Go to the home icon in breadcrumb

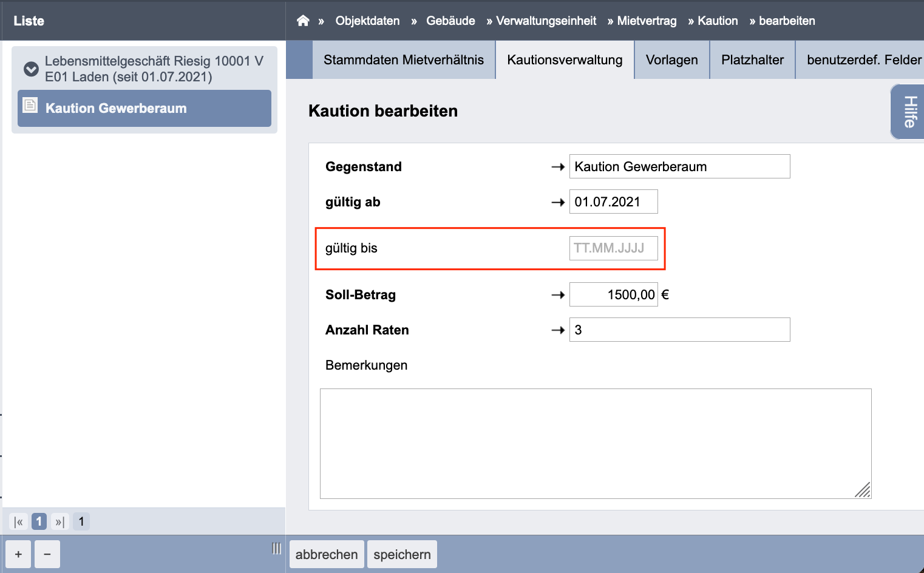pyautogui.click(x=303, y=21)
